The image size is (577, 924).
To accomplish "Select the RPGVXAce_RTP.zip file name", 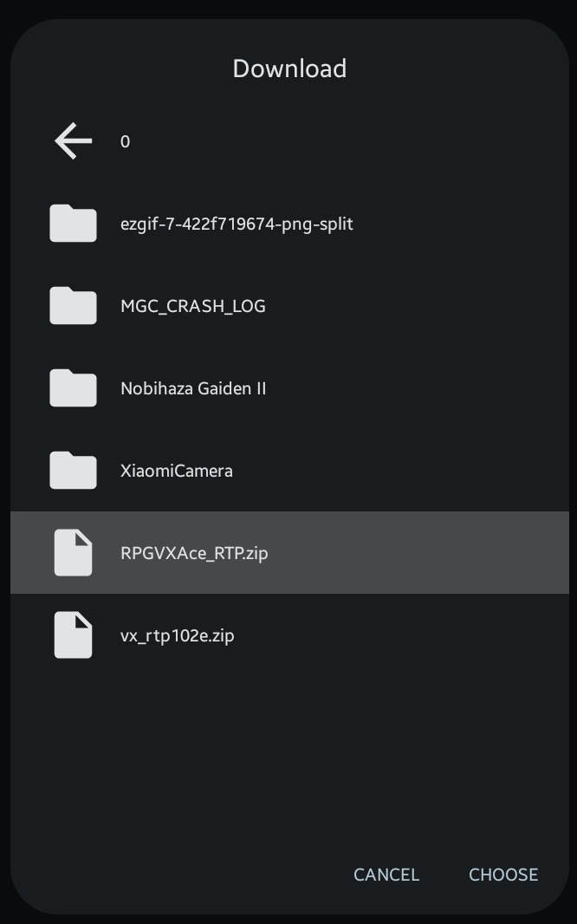I will click(x=194, y=553).
